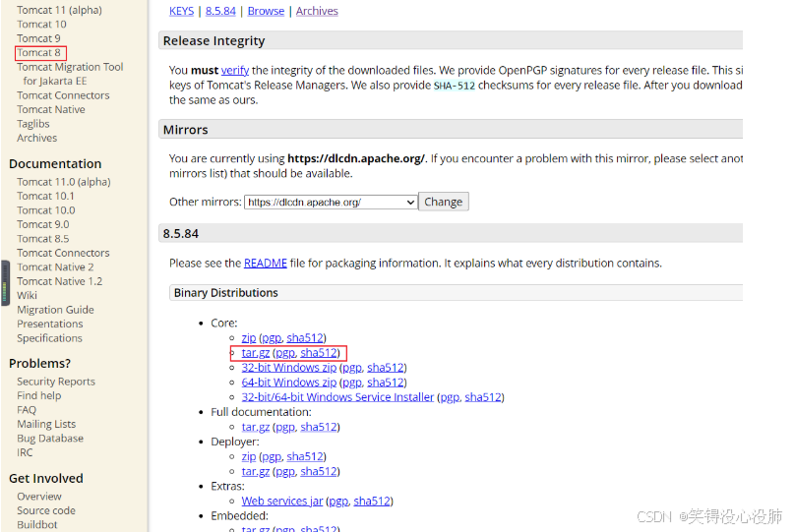The width and height of the screenshot is (794, 532).
Task: Open the Tomcat 10 download page
Action: pos(41,25)
